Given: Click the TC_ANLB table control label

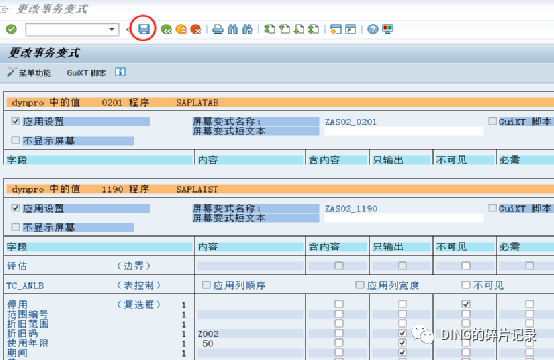Looking at the screenshot, I should tap(25, 285).
